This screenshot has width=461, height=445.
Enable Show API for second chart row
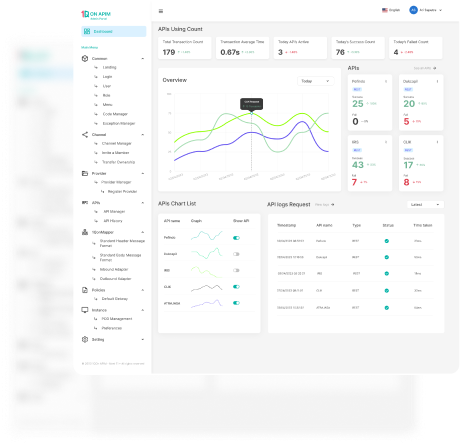(236, 254)
